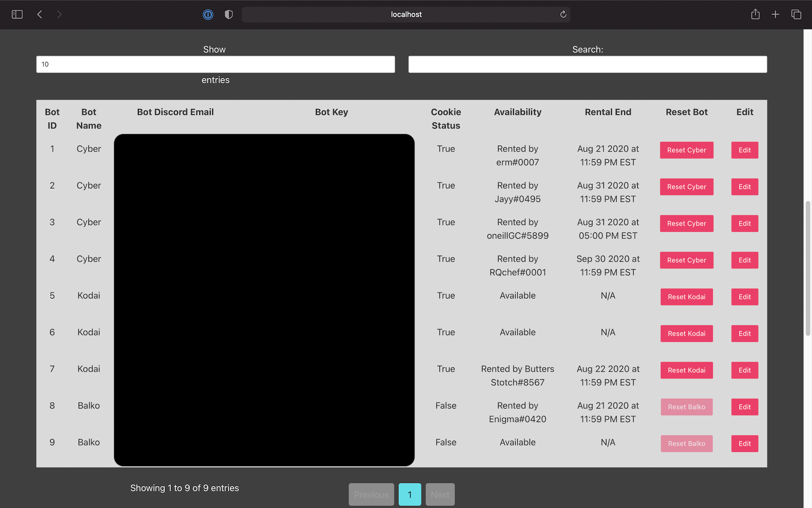Click Reset Kodai for bot 7

pyautogui.click(x=686, y=370)
